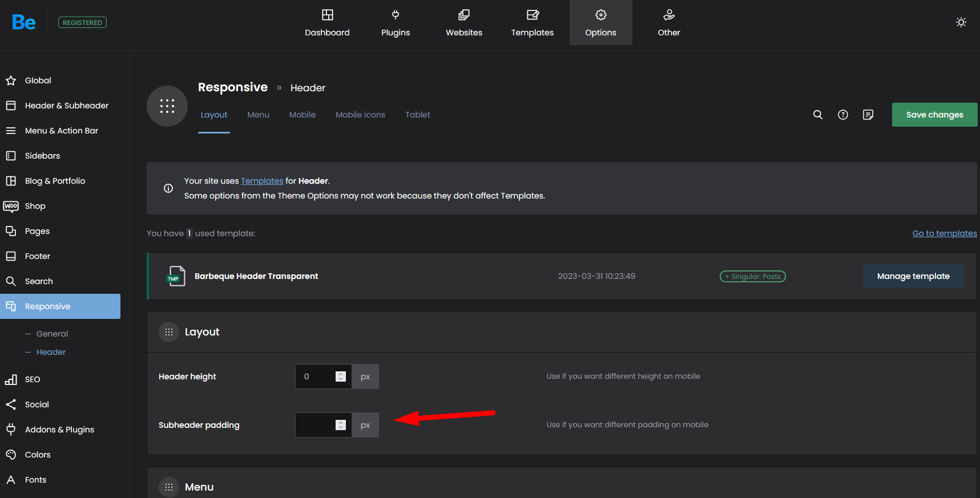Screen dimensions: 980x498
Task: Open the help question mark icon
Action: (843, 115)
